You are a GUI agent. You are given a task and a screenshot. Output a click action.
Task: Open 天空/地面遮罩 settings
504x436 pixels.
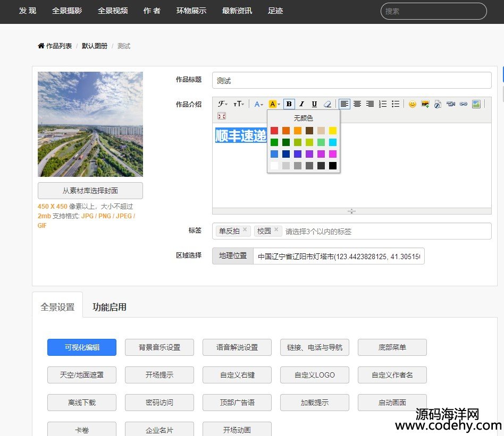click(x=82, y=375)
